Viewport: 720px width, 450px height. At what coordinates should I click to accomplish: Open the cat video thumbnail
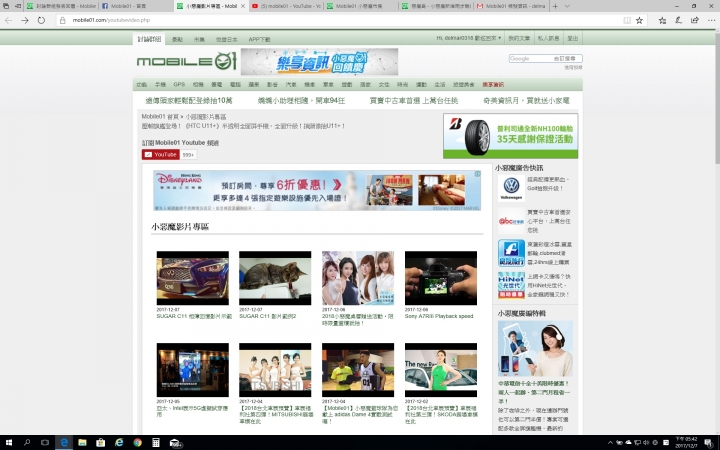pyautogui.click(x=275, y=278)
